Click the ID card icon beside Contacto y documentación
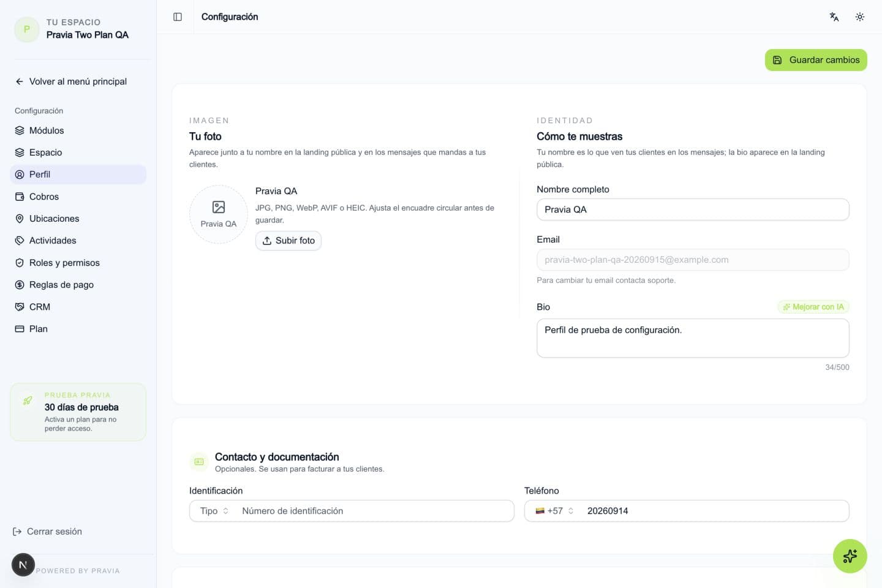The height and width of the screenshot is (588, 882). (x=199, y=462)
